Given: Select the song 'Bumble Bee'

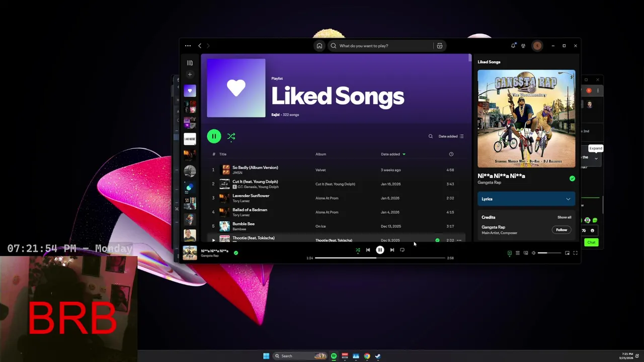Looking at the screenshot, I should pyautogui.click(x=244, y=224).
